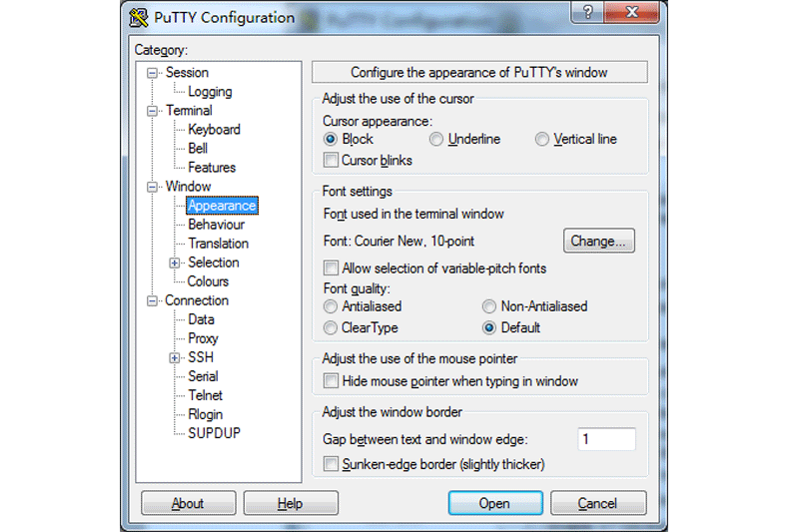Open the Logging category

[x=210, y=92]
